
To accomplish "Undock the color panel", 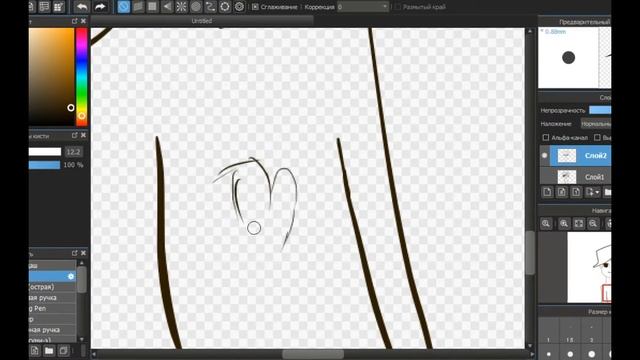I will point(74,21).
